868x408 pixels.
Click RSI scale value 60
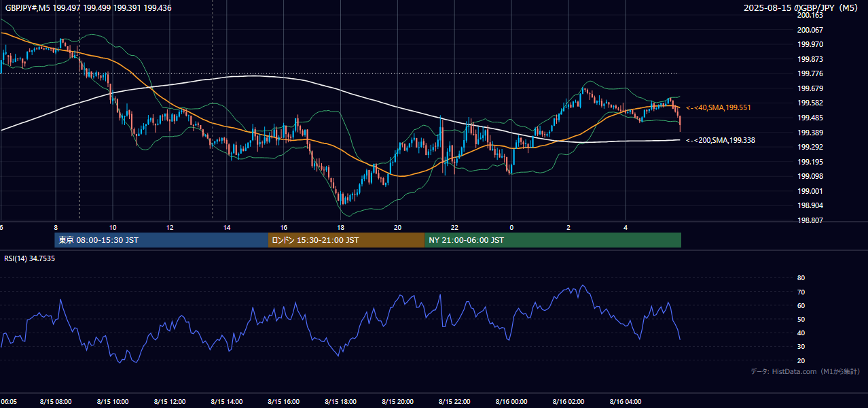pyautogui.click(x=801, y=305)
